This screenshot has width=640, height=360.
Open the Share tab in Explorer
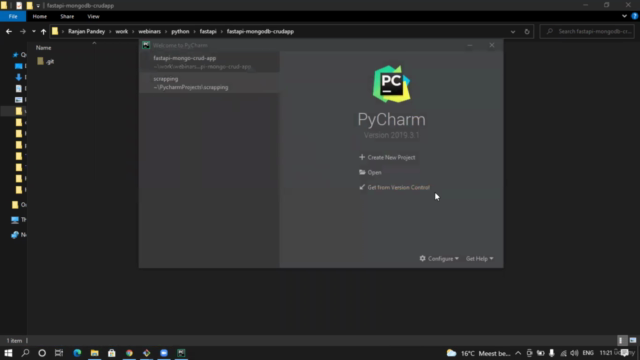point(67,16)
